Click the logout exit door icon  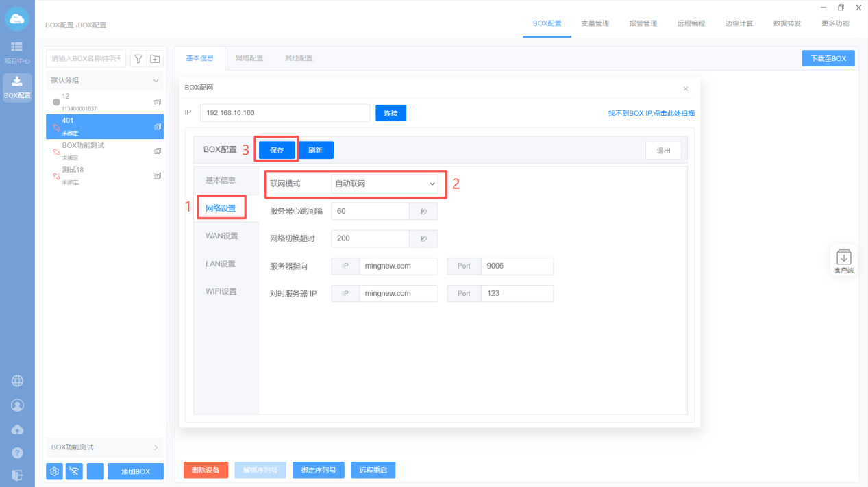17,475
